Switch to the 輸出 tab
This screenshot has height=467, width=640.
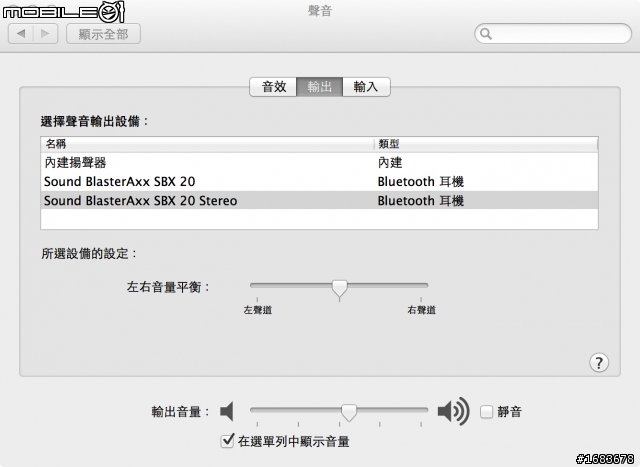tap(320, 87)
